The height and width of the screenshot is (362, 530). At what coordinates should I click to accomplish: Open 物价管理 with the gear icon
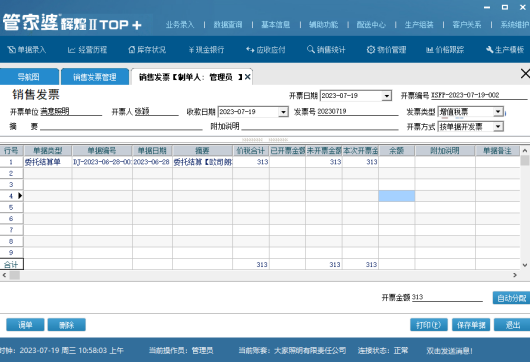coord(386,50)
